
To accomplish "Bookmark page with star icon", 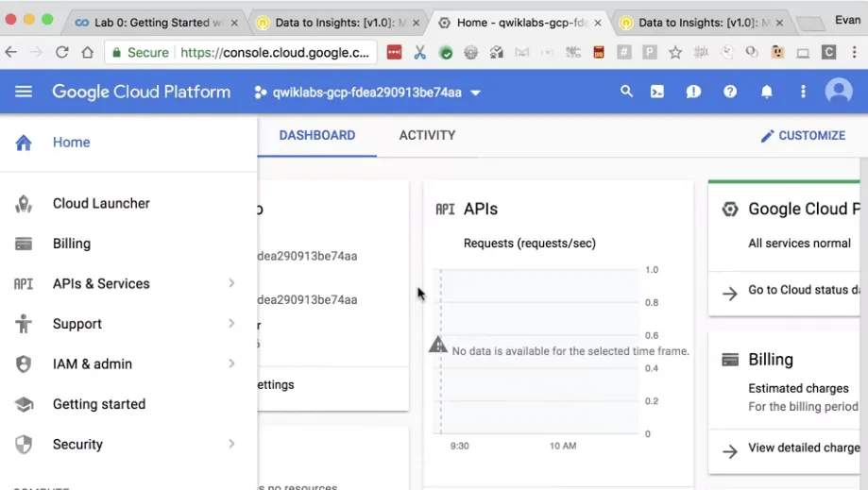I will tap(674, 53).
